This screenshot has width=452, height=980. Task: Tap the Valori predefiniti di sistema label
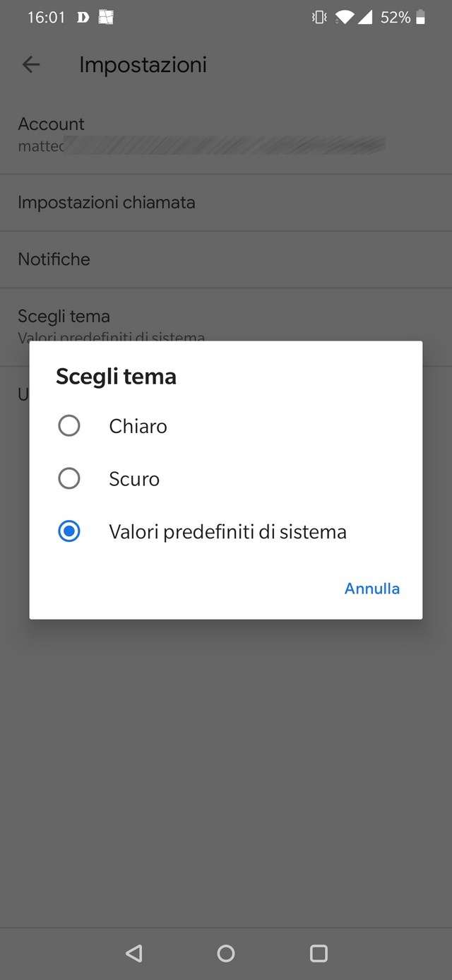[x=227, y=531]
